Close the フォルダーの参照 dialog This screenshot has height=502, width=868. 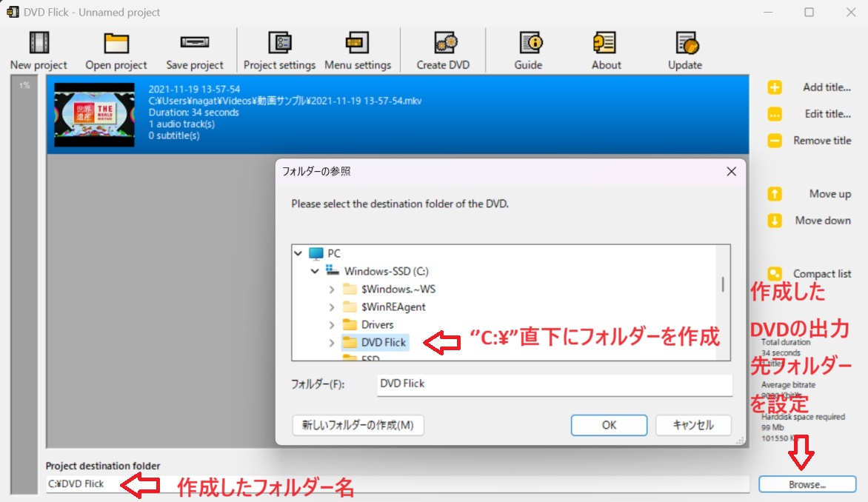click(731, 172)
